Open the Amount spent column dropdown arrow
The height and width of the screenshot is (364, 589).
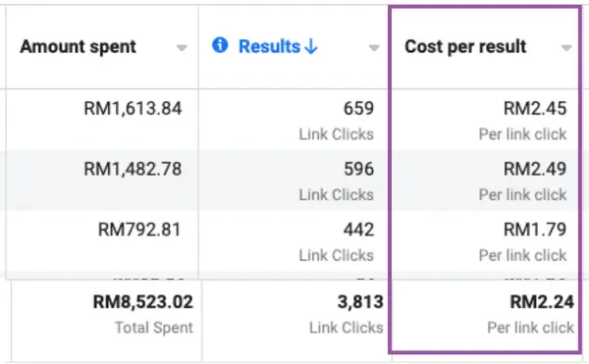tap(182, 48)
